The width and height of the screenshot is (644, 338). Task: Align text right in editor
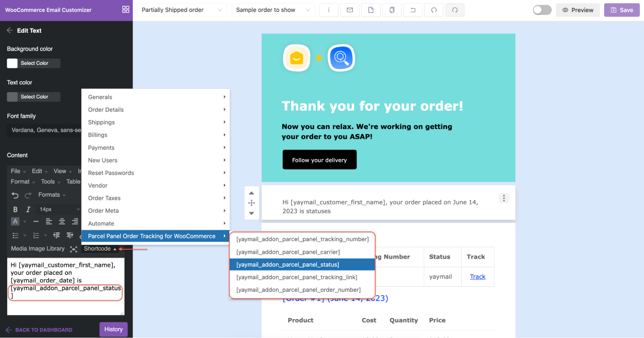75,222
